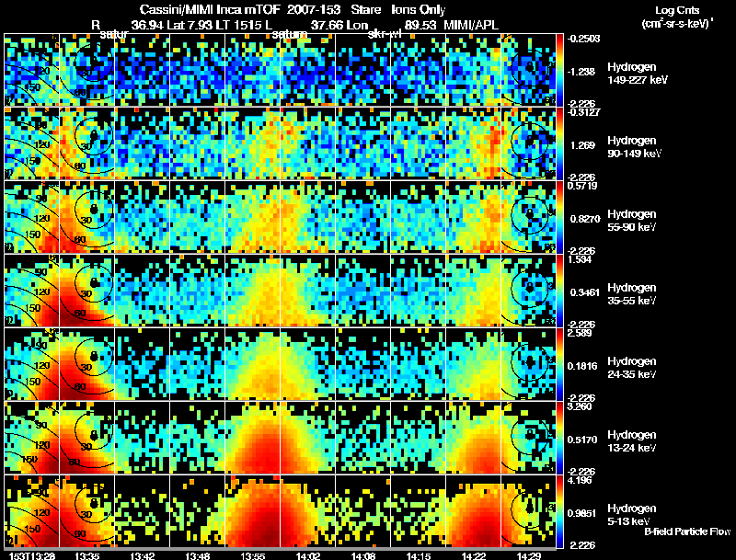
Task: Click the '13:42' time axis label
Action: 142,555
